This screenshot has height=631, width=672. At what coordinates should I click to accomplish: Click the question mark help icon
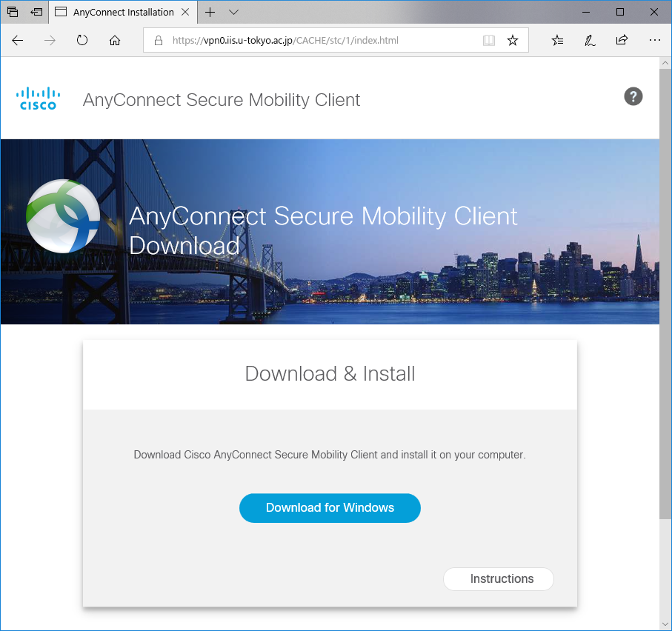pyautogui.click(x=633, y=96)
